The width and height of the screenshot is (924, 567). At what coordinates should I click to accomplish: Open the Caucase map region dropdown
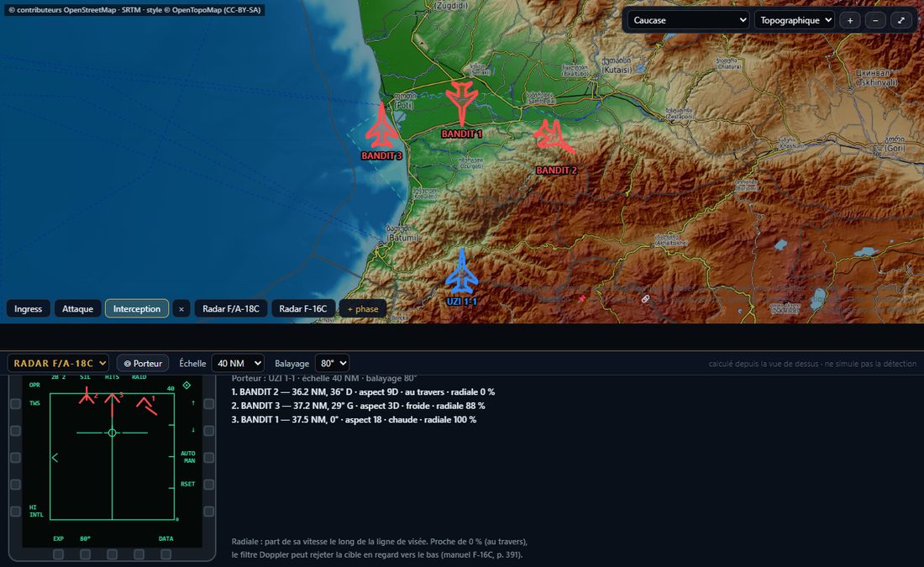point(688,20)
